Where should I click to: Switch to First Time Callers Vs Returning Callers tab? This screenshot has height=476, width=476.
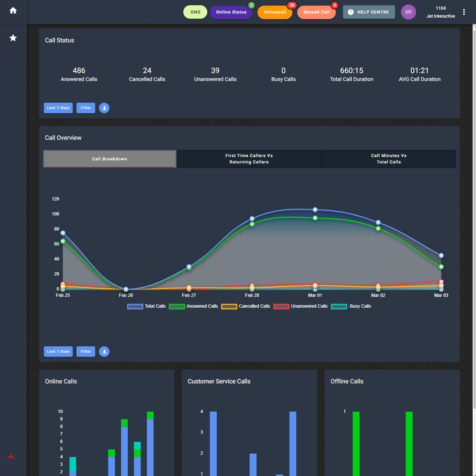[x=249, y=159]
